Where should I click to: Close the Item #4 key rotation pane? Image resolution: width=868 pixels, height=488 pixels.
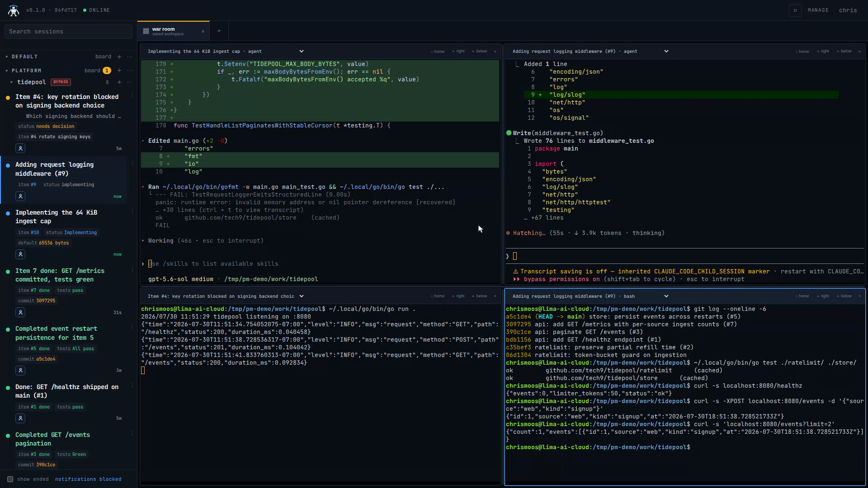[495, 296]
